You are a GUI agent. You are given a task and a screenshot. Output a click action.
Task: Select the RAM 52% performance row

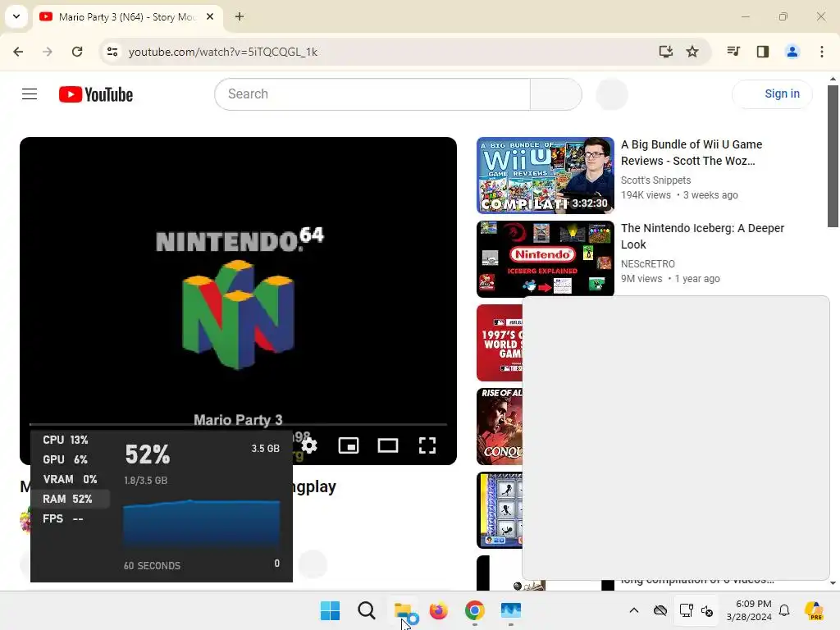[x=71, y=499]
